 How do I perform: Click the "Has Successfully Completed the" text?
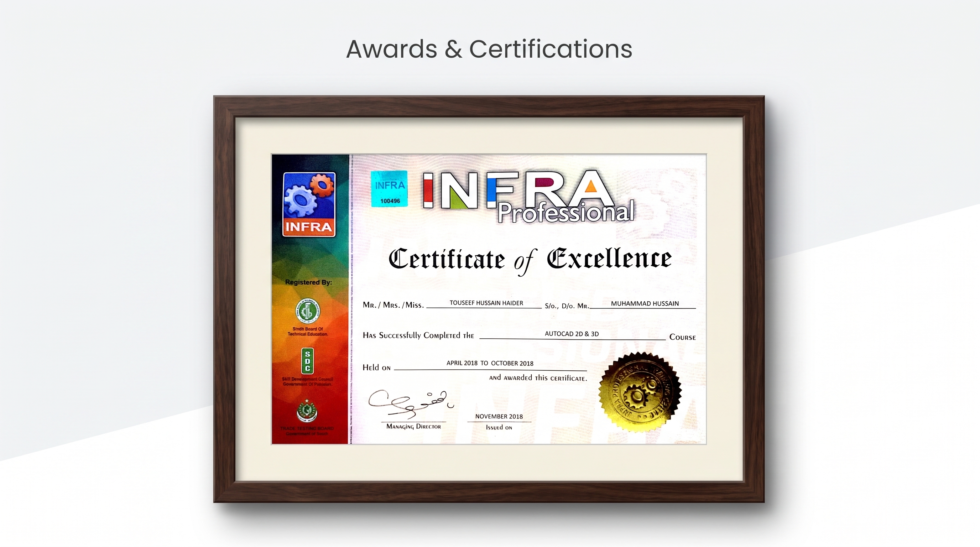(x=418, y=335)
